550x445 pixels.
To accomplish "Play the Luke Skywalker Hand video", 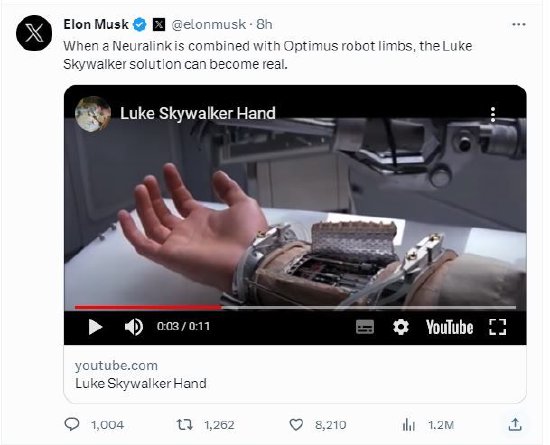I will click(95, 327).
